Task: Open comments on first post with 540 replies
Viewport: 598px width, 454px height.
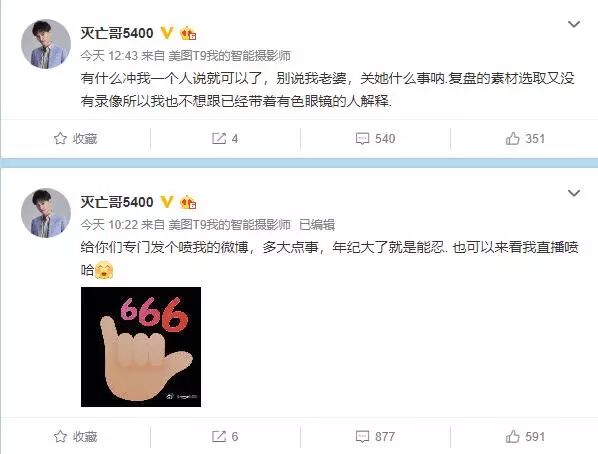Action: [375, 138]
